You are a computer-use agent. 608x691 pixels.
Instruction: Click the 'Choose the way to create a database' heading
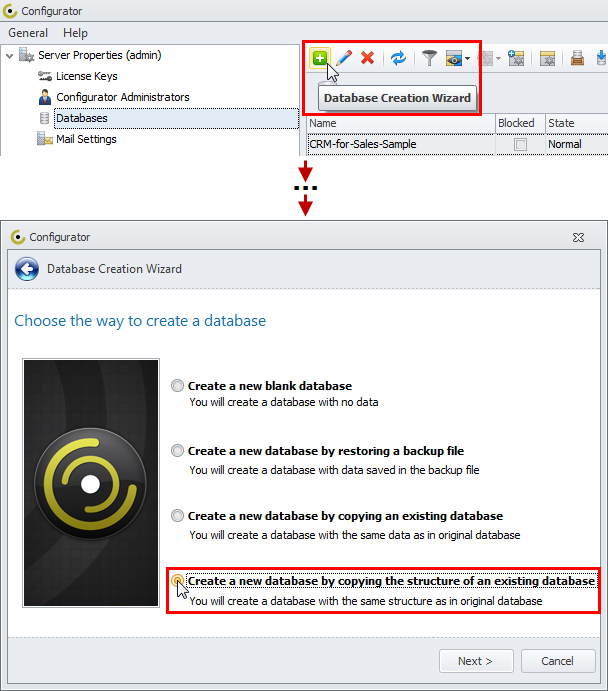(x=140, y=321)
